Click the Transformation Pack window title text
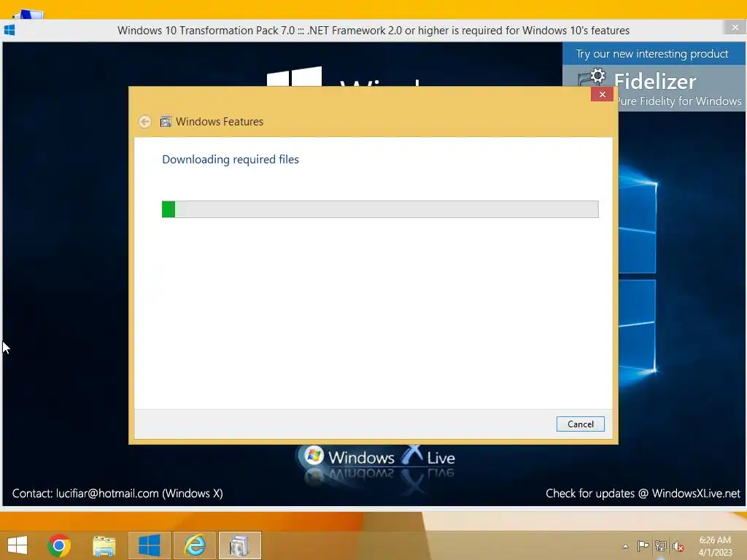This screenshot has width=747, height=560. tap(373, 31)
